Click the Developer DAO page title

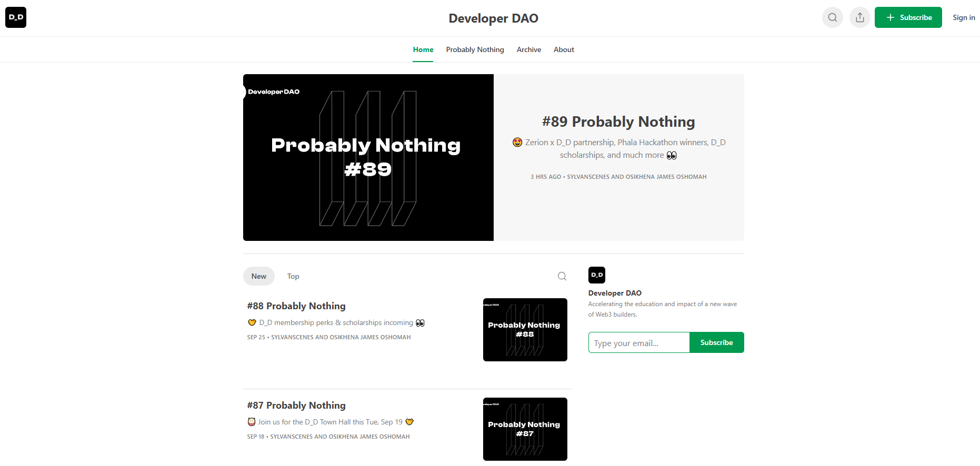coord(493,18)
